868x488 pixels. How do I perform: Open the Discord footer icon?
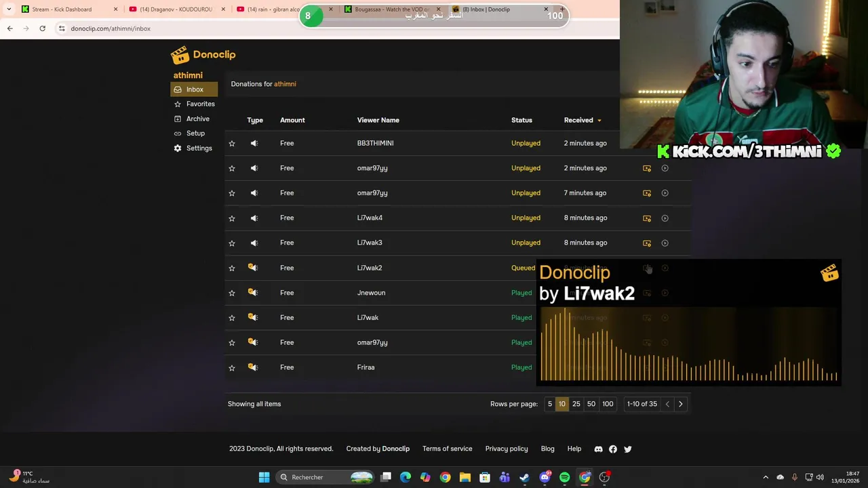click(x=598, y=449)
